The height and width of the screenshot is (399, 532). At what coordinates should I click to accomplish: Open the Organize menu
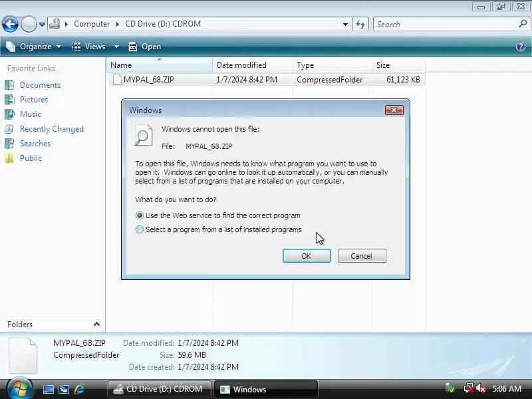pos(34,47)
